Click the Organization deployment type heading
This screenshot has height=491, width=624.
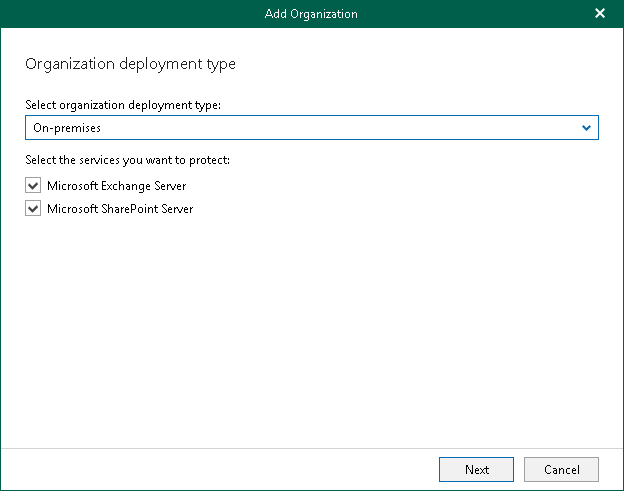(x=130, y=64)
